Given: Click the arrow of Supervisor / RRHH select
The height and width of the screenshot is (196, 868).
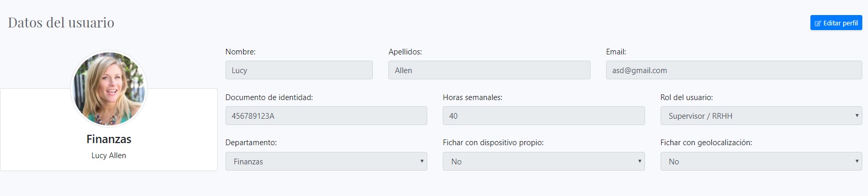Looking at the screenshot, I should click(x=857, y=116).
